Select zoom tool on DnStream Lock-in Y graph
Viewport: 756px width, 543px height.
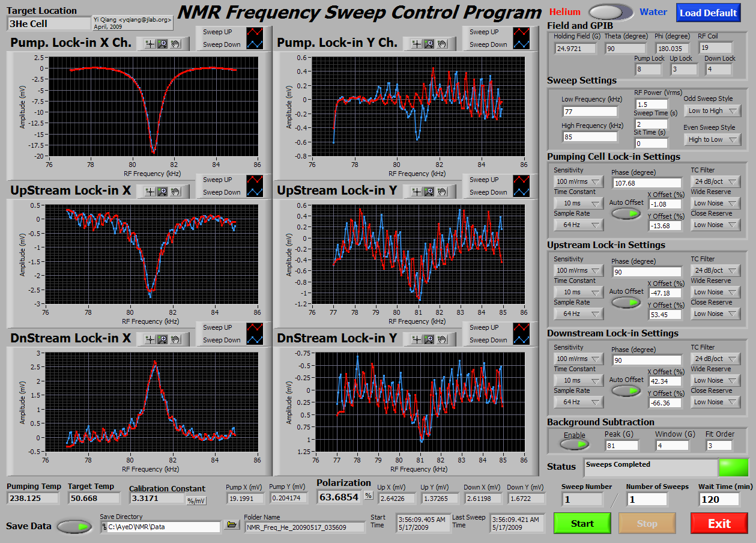click(x=429, y=339)
